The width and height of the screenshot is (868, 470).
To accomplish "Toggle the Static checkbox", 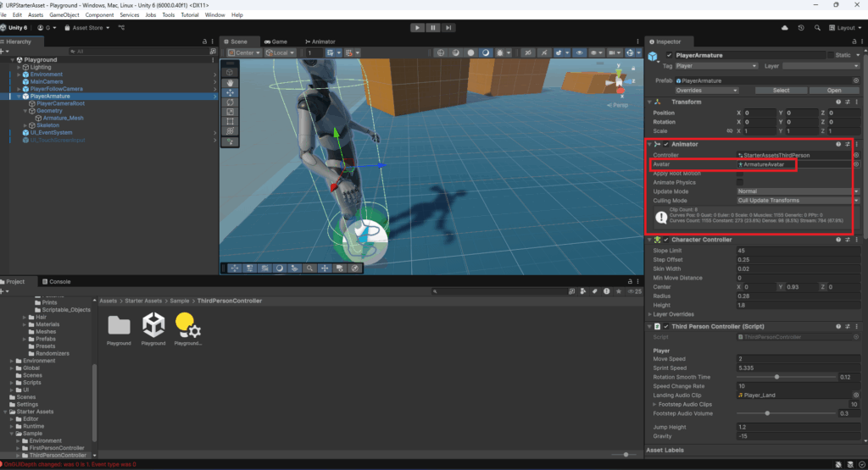I will [831, 55].
